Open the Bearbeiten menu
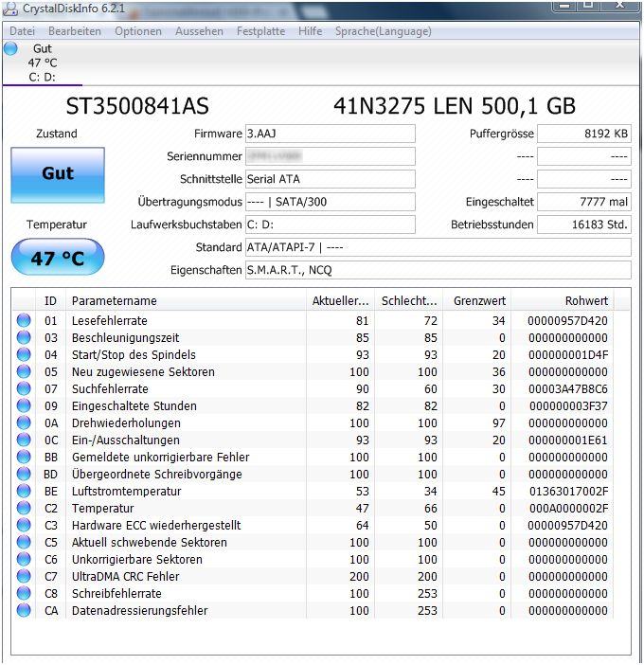Screen dimensions: 644x665 [x=75, y=31]
